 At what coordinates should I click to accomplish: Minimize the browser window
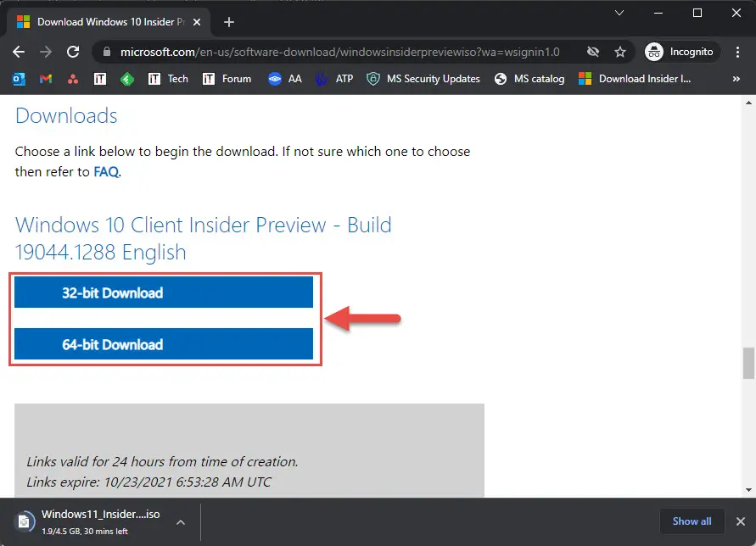click(x=658, y=13)
